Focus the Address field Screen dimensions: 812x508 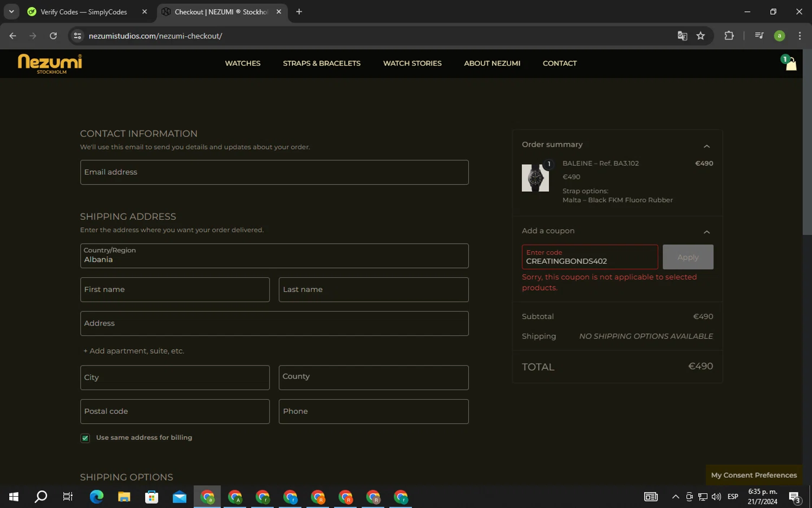coord(274,323)
